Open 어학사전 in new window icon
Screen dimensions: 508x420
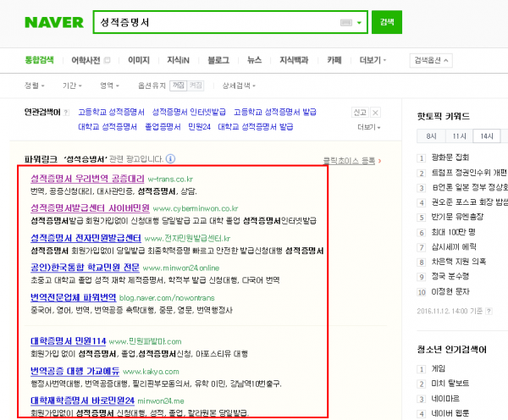pyautogui.click(x=108, y=60)
